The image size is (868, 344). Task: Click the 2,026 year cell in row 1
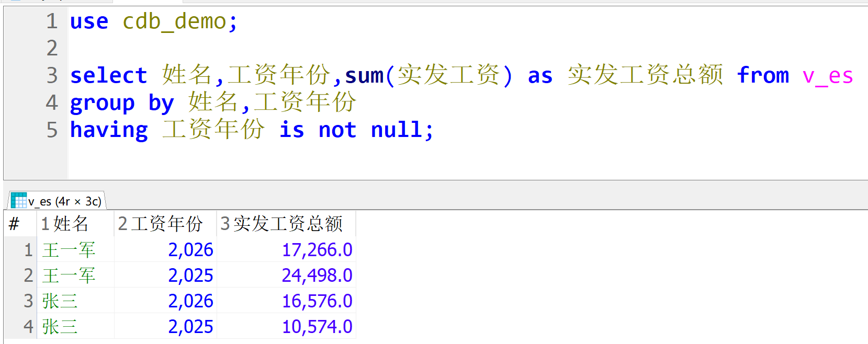coord(190,250)
